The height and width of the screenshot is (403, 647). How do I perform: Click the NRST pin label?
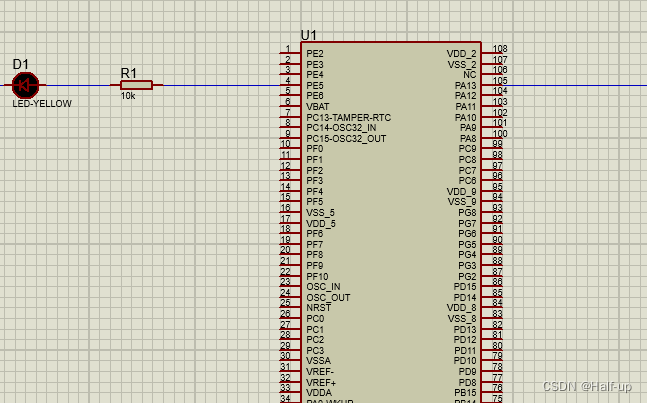[x=318, y=308]
